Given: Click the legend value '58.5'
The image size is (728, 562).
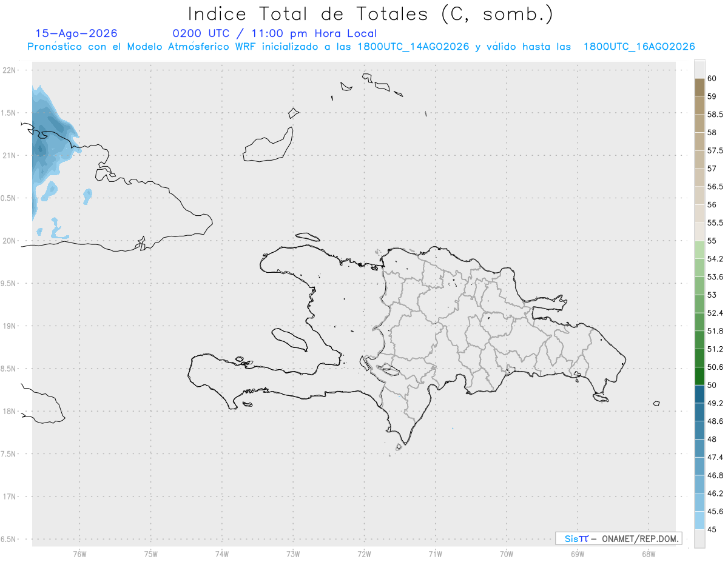Looking at the screenshot, I should point(715,114).
